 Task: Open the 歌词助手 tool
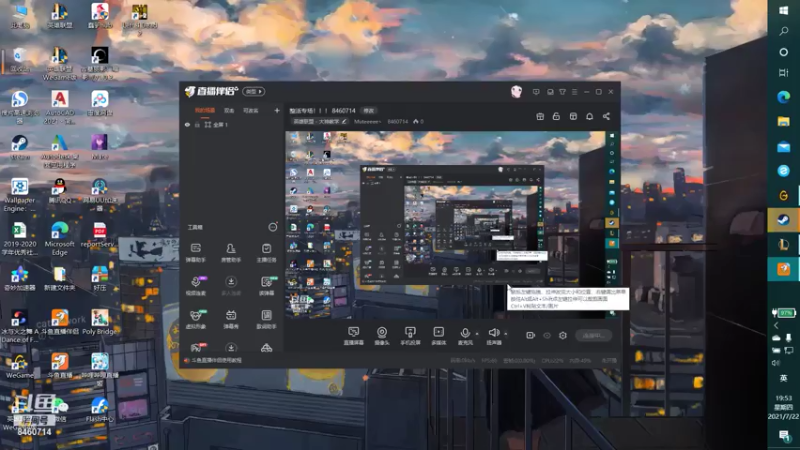point(266,319)
